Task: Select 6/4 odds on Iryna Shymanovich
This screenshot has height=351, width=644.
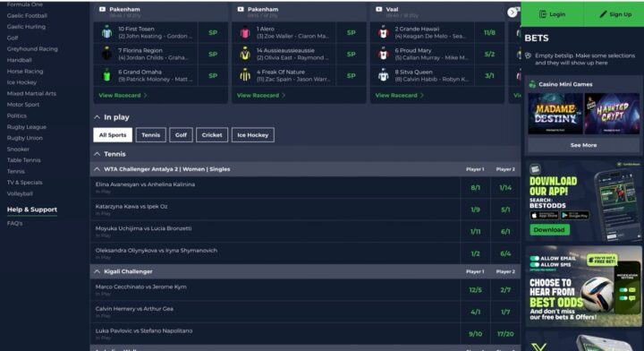Action: tap(505, 253)
